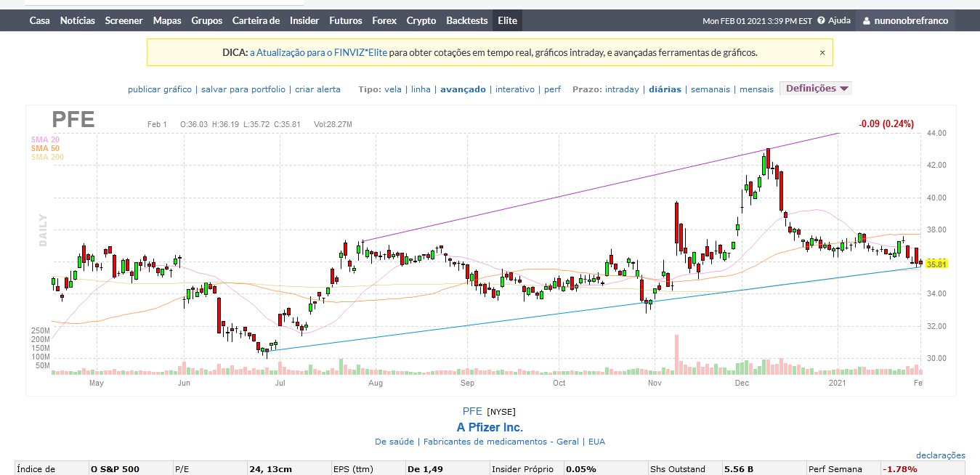The height and width of the screenshot is (475, 980).
Task: Open the Elite tab
Action: pos(508,20)
